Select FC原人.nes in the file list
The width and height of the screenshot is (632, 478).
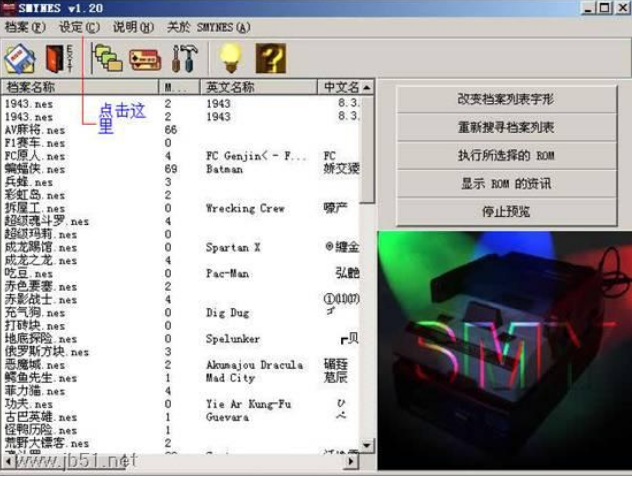click(x=35, y=156)
